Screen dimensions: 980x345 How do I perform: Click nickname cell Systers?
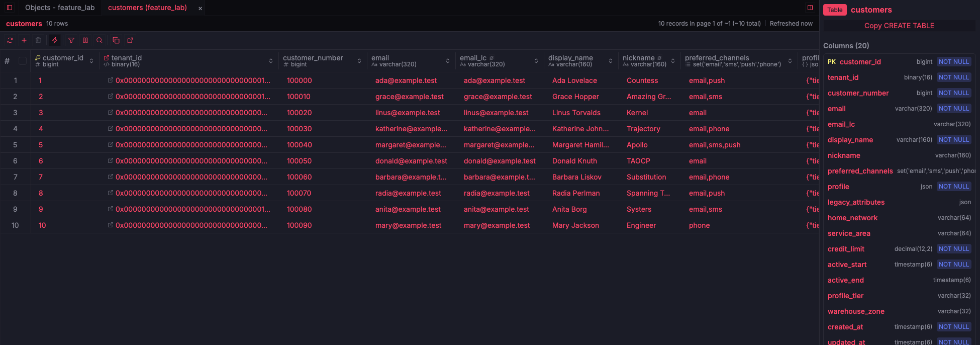639,209
